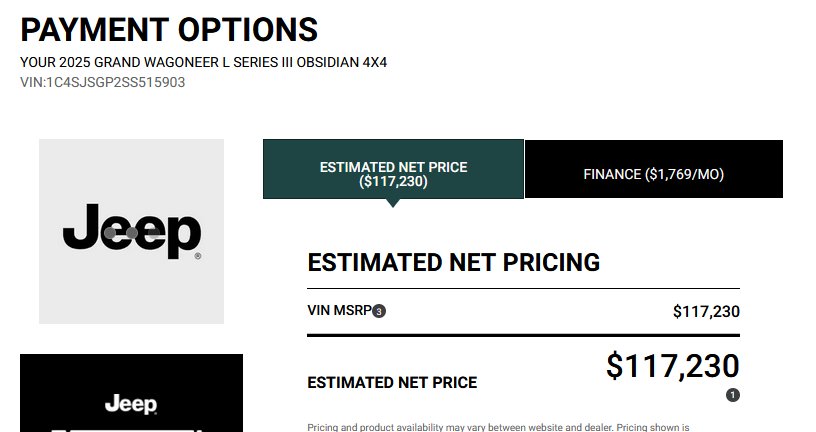Viewport: 816px width, 432px height.
Task: Click the gray Jeep logo vehicle image
Action: pos(131,231)
